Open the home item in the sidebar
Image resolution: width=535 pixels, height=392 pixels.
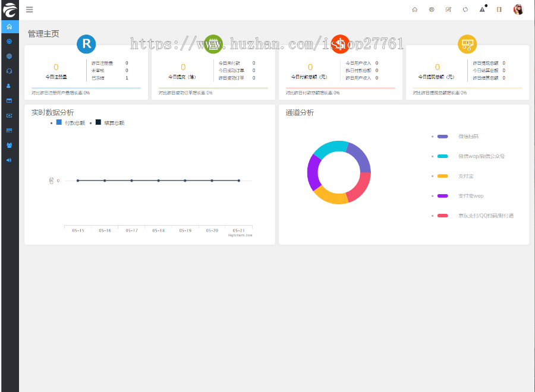pos(10,27)
